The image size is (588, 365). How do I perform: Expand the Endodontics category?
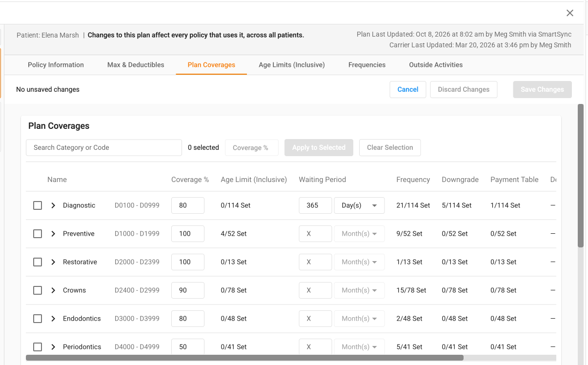[x=53, y=319]
